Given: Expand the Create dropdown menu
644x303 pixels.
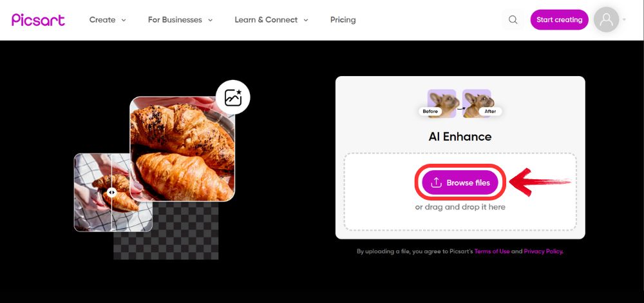Looking at the screenshot, I should click(x=108, y=20).
